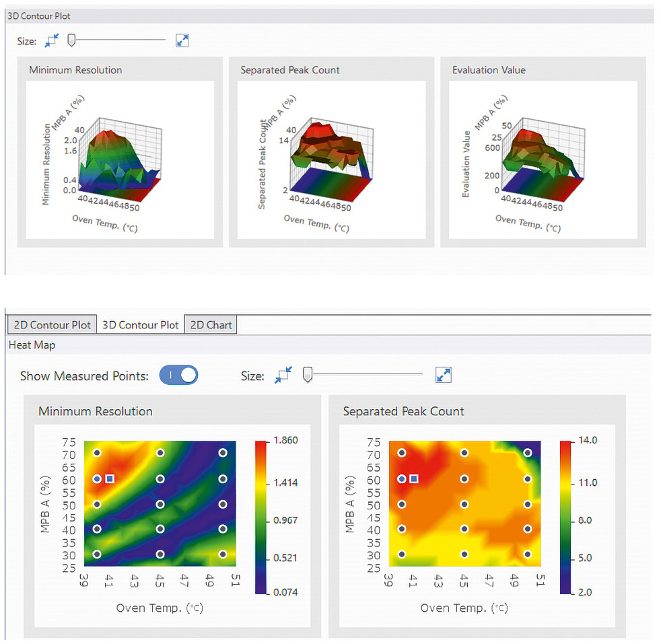Switch to the 2D Chart tab
This screenshot has width=661, height=644.
tap(211, 325)
